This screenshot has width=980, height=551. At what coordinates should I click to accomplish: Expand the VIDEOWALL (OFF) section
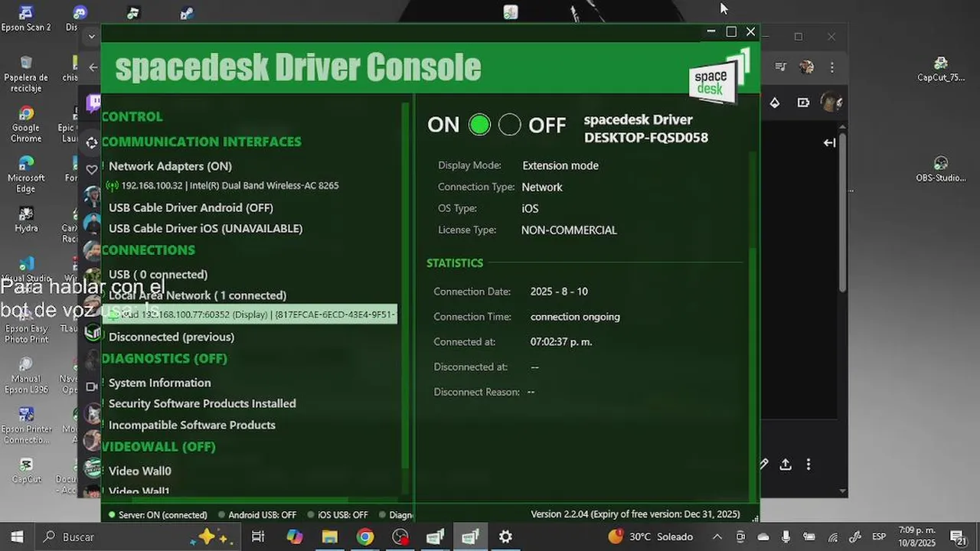158,446
